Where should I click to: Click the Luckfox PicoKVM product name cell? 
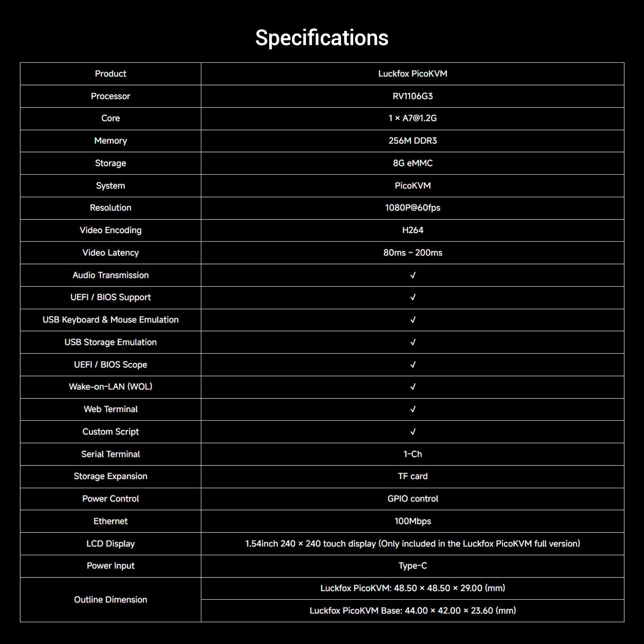coord(413,74)
